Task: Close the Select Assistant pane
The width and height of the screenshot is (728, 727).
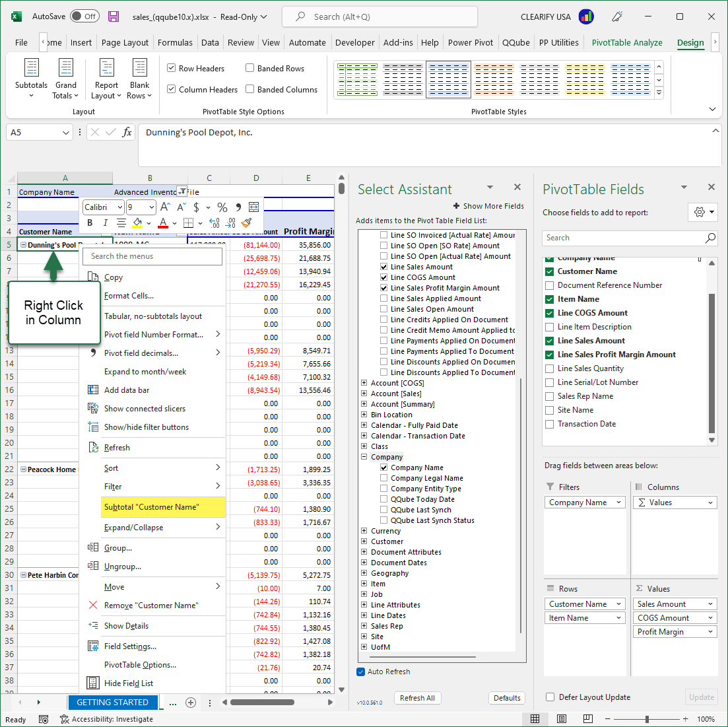Action: click(x=517, y=188)
